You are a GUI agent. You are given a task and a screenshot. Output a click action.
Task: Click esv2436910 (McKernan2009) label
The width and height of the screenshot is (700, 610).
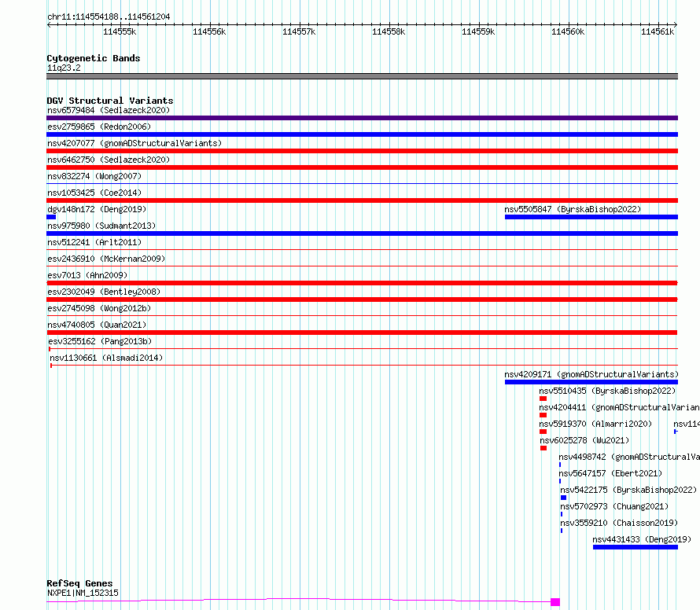click(x=106, y=259)
